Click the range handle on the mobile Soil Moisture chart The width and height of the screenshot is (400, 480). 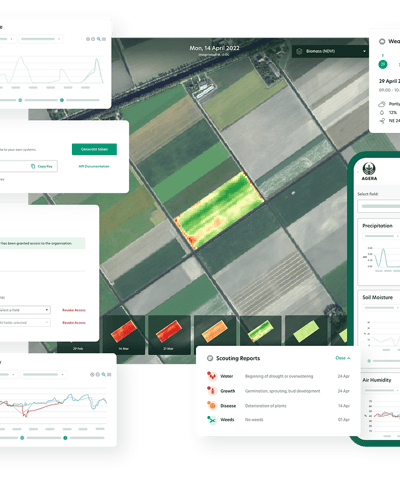pos(369,361)
